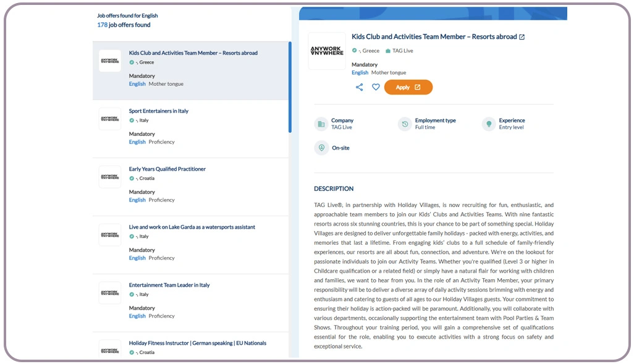
Task: Click the share icon below the job title
Action: pos(360,88)
